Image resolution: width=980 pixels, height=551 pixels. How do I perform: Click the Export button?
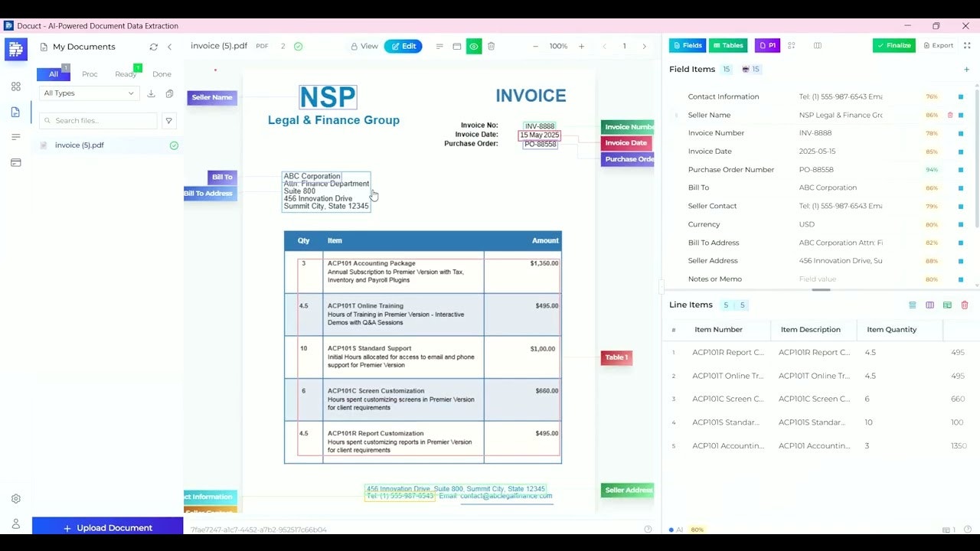click(x=938, y=45)
